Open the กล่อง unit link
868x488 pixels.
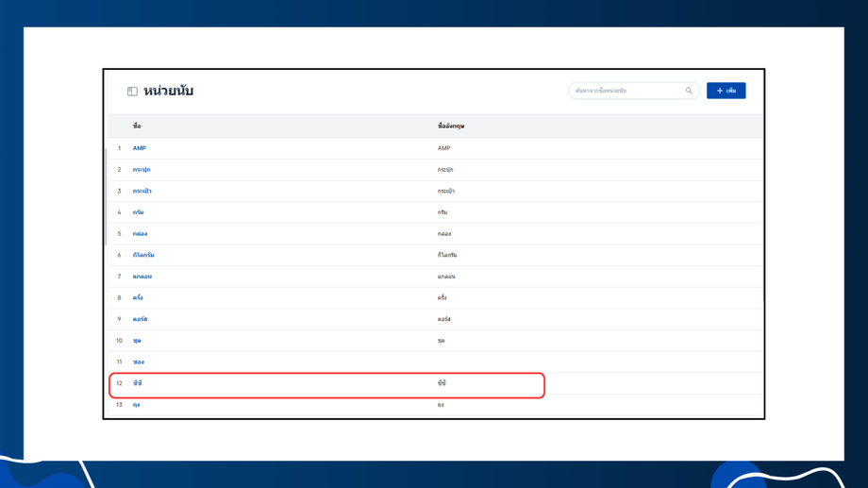pyautogui.click(x=140, y=234)
